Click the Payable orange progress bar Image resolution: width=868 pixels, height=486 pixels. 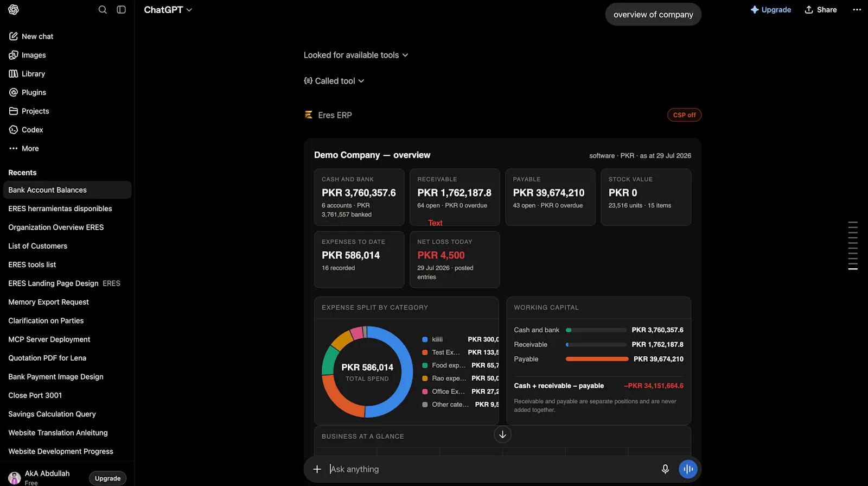tap(597, 359)
